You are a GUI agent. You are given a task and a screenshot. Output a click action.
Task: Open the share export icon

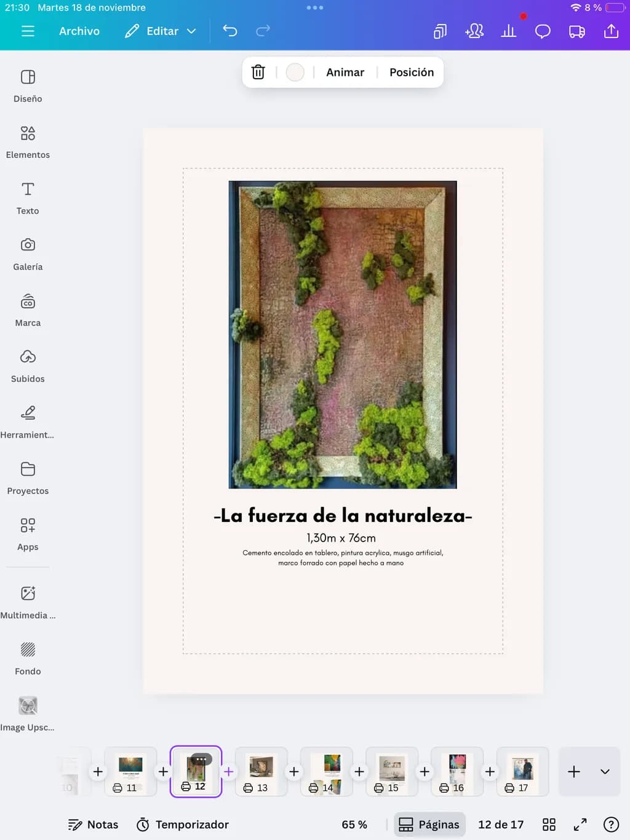pos(611,31)
